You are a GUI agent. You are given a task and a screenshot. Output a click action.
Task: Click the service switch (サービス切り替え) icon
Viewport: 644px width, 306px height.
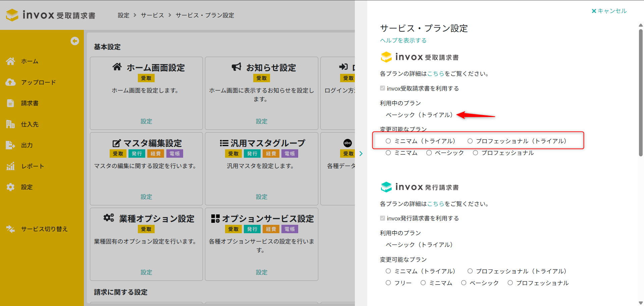[10, 229]
